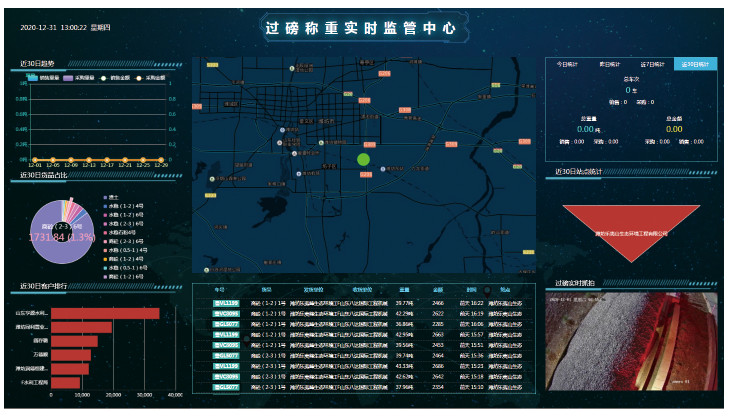Click the 近30日趋势 panel title

(37, 63)
